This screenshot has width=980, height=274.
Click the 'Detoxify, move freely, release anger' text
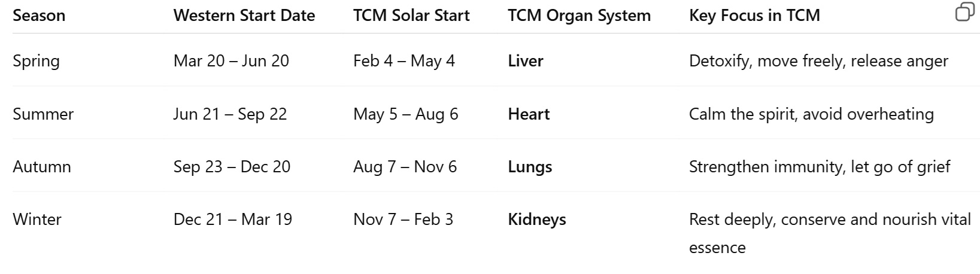[818, 61]
